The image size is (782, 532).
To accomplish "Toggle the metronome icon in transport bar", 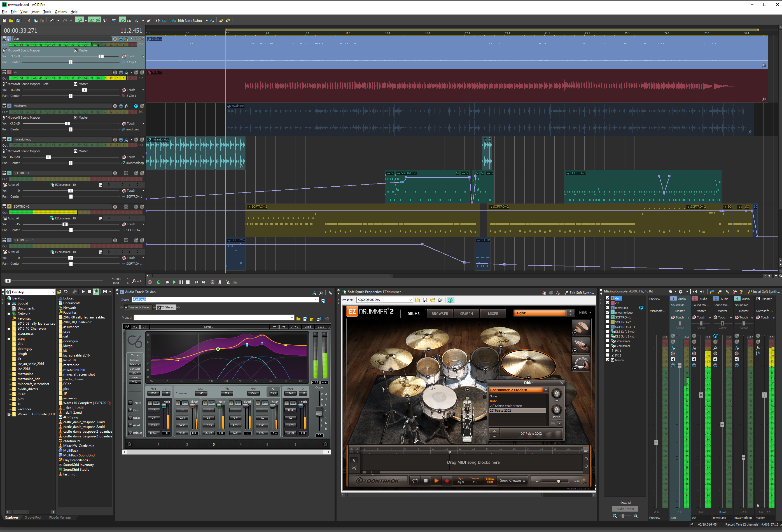I will (x=228, y=282).
